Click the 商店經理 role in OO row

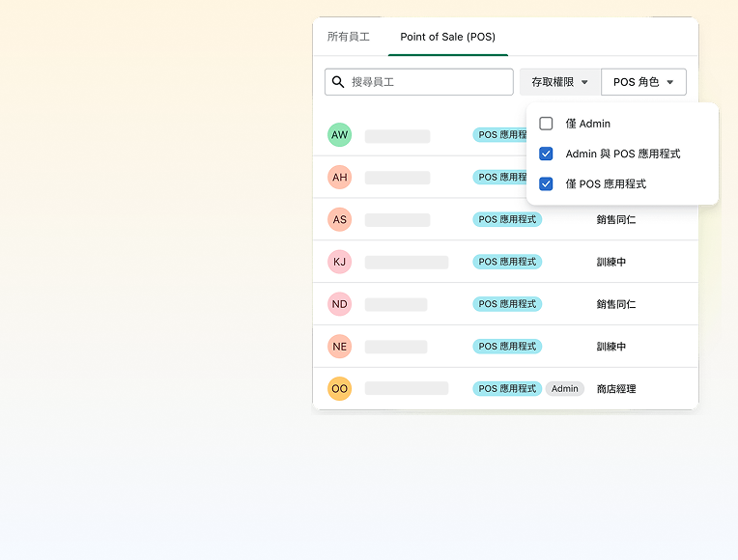coord(616,389)
